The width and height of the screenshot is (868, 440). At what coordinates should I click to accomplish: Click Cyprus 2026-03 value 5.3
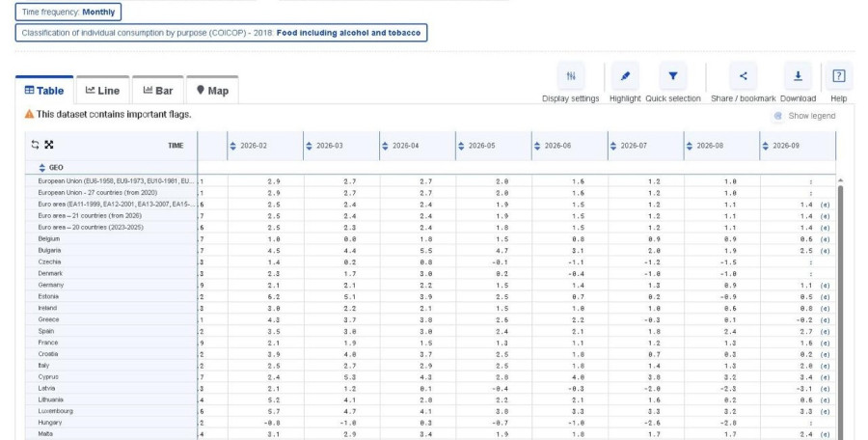tap(350, 377)
